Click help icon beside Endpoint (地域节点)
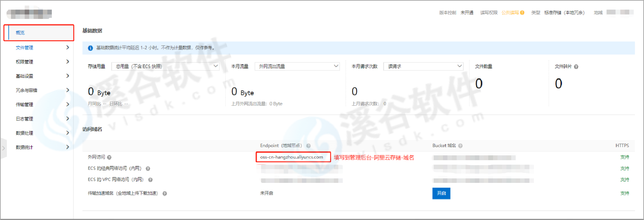 [308, 146]
